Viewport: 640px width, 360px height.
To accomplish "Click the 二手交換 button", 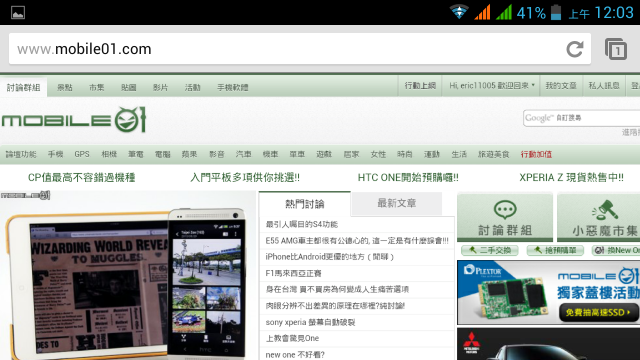I will (x=490, y=250).
